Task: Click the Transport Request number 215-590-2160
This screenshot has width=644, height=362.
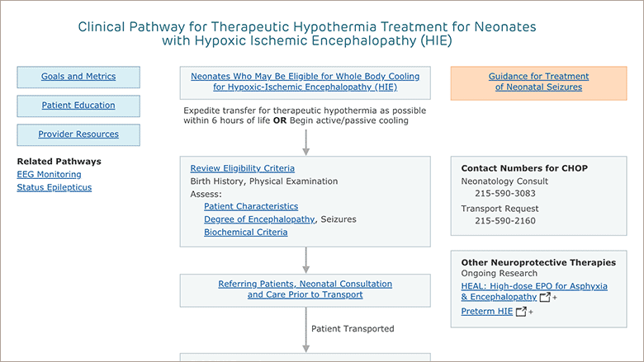Action: [x=505, y=221]
